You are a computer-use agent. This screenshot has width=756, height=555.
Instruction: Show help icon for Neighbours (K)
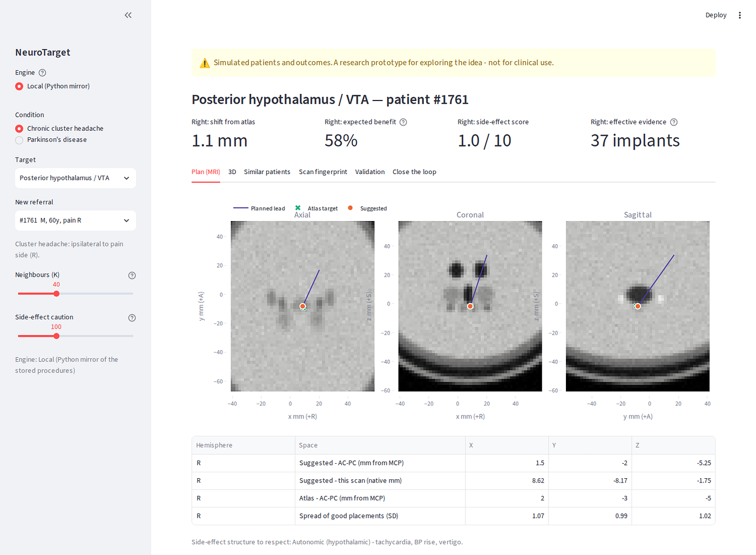click(132, 275)
